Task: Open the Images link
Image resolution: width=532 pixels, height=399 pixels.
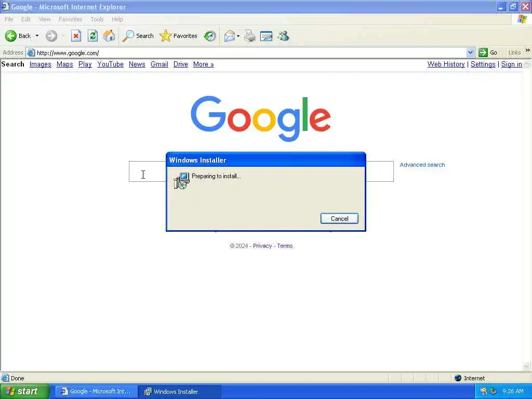Action: coord(41,64)
